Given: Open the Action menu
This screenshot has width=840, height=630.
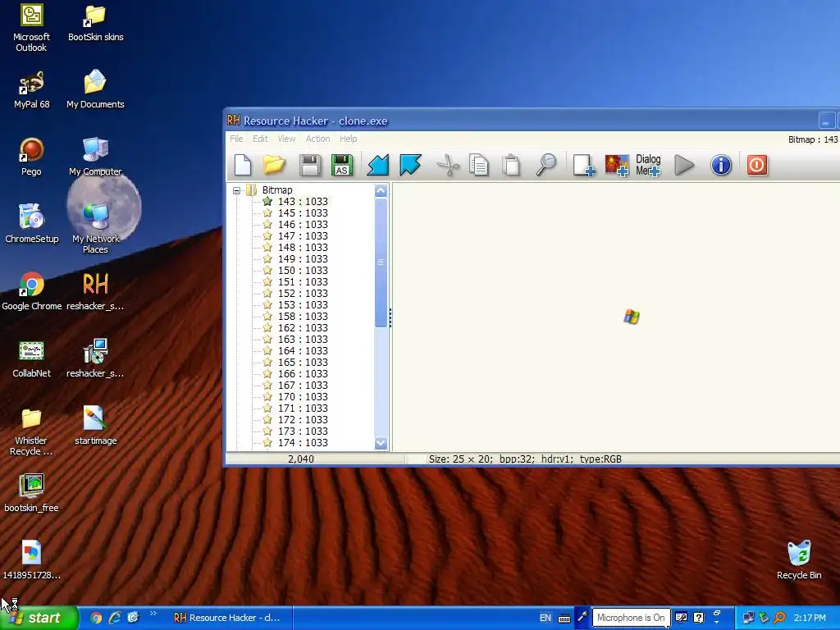Looking at the screenshot, I should (x=317, y=139).
